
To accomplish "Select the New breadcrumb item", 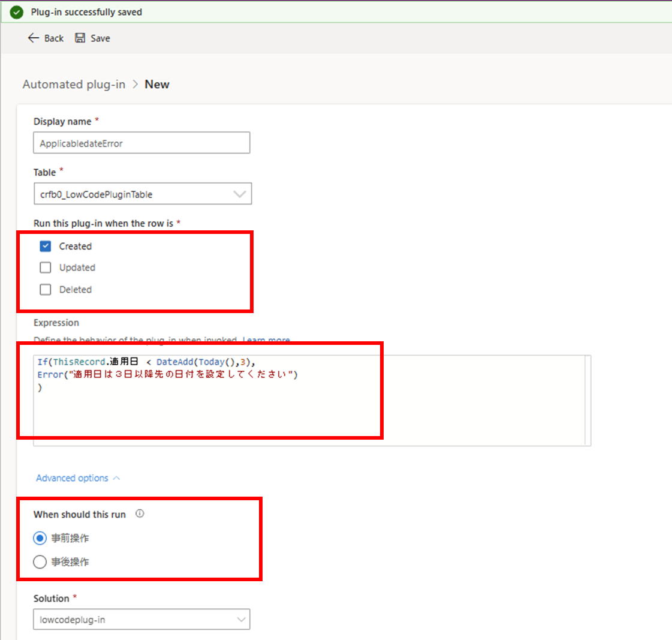I will point(157,84).
